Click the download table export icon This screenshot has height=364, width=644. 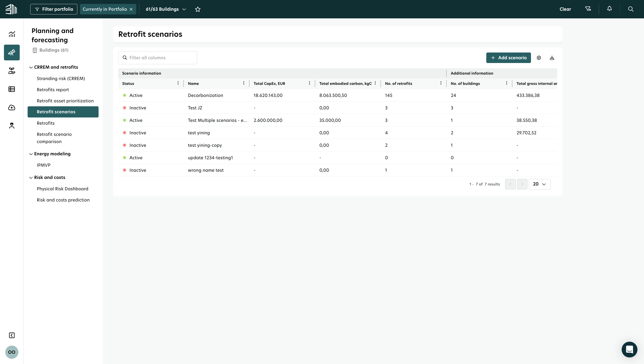(552, 58)
